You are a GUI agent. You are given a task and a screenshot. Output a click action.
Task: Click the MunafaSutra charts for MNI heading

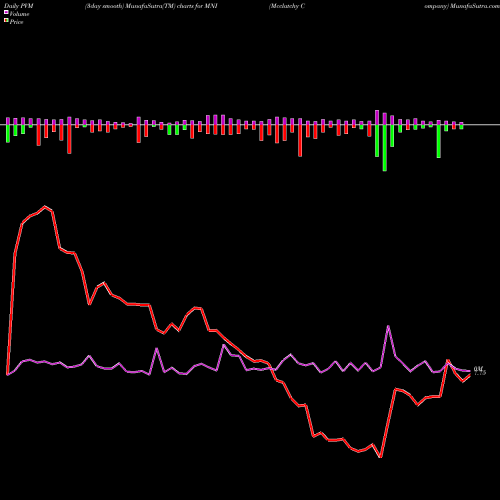click(151, 6)
